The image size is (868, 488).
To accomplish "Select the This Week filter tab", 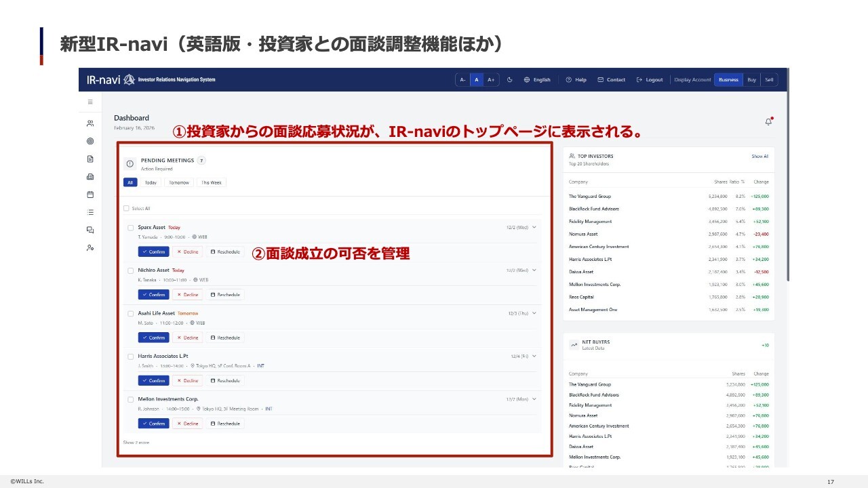I will tap(211, 182).
